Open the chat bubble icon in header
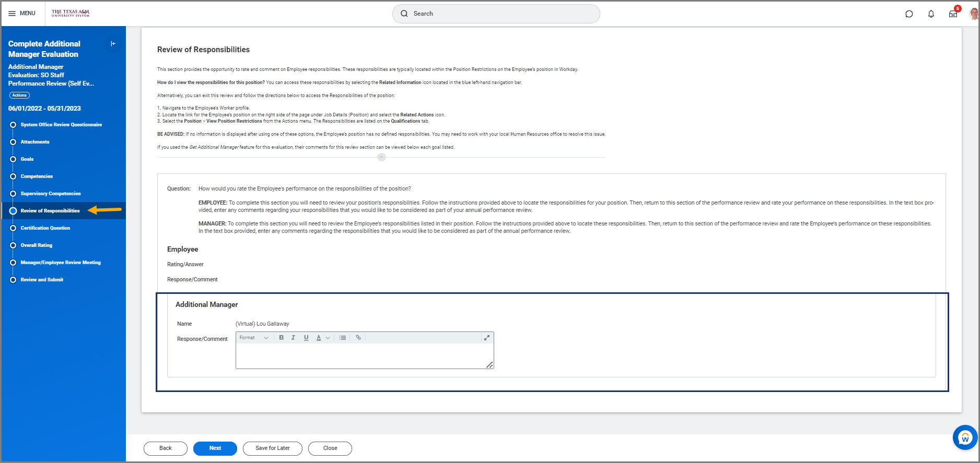Image resolution: width=980 pixels, height=463 pixels. click(x=909, y=14)
